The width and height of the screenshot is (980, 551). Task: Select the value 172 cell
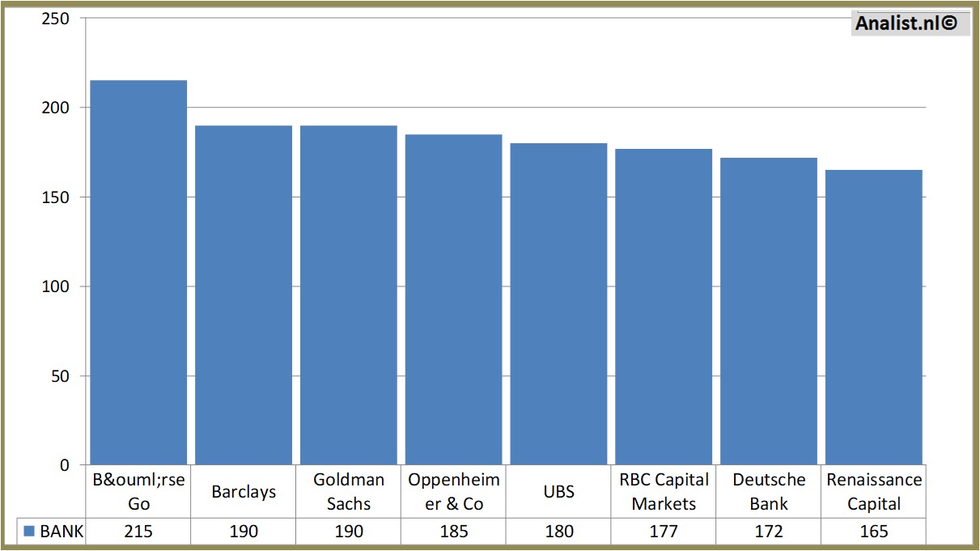pyautogui.click(x=769, y=532)
